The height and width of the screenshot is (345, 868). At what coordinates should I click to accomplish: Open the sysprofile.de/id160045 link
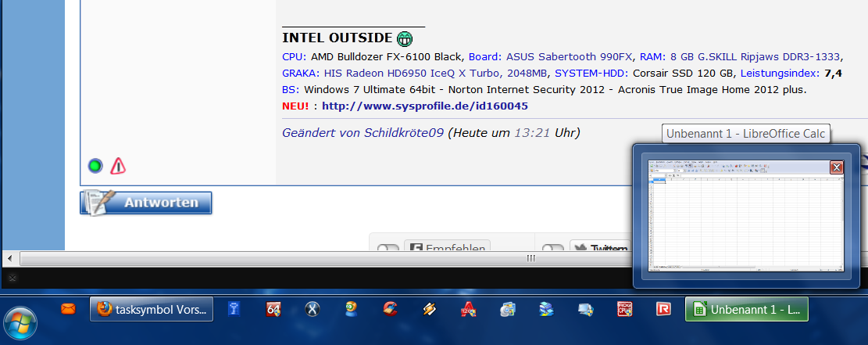(x=424, y=106)
